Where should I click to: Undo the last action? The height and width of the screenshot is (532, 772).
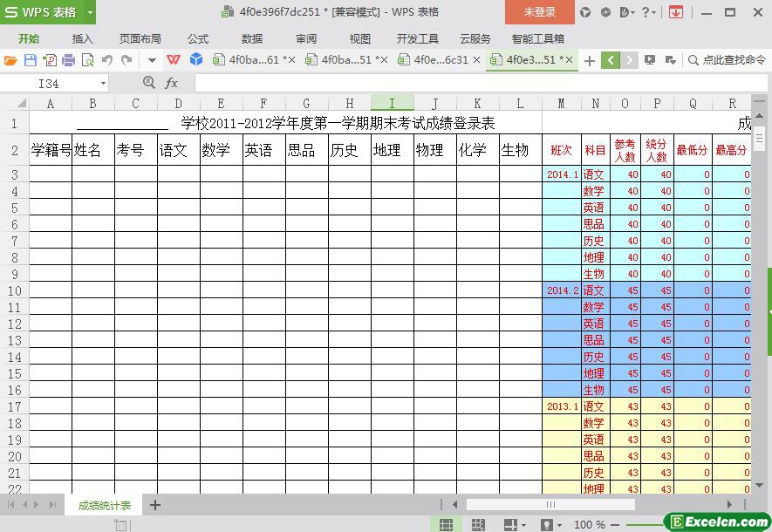tap(106, 60)
